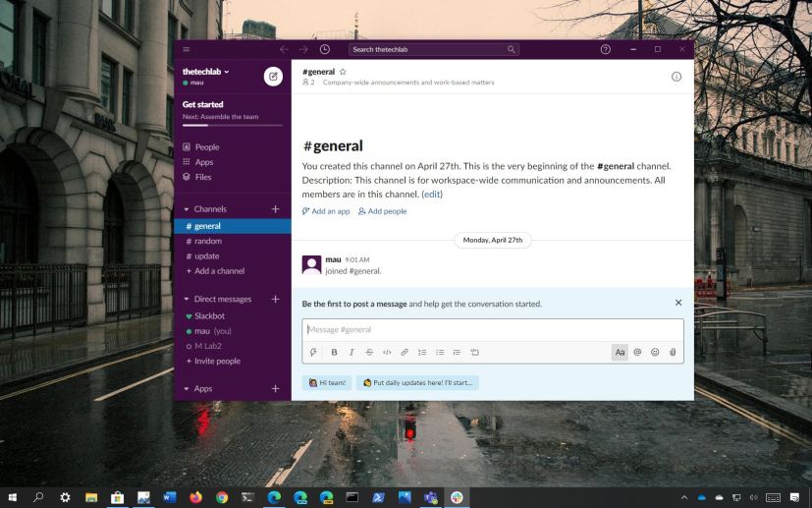View the channel member count
The image size is (812, 508).
(309, 83)
